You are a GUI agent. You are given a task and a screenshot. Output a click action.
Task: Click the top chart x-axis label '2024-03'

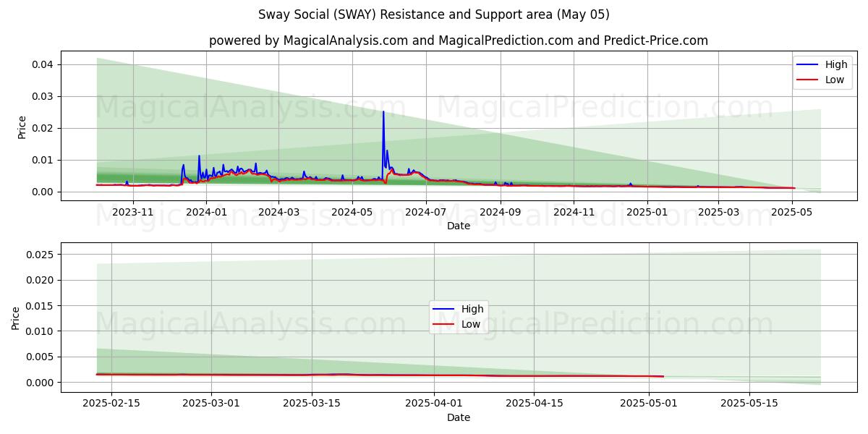[x=278, y=212]
